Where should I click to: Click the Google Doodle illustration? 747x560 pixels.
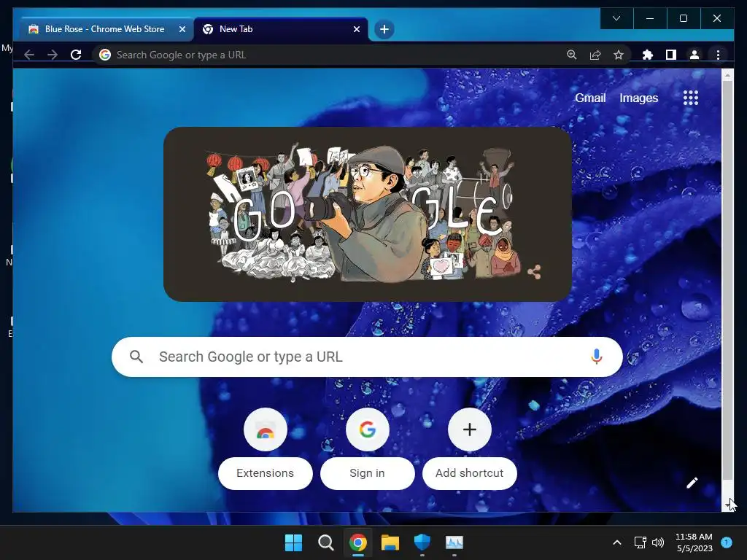(368, 214)
